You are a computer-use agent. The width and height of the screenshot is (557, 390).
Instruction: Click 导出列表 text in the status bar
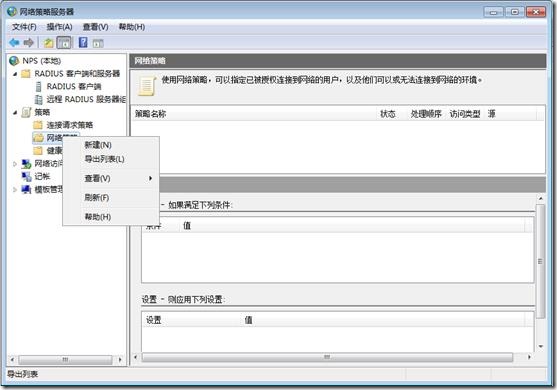[x=22, y=374]
